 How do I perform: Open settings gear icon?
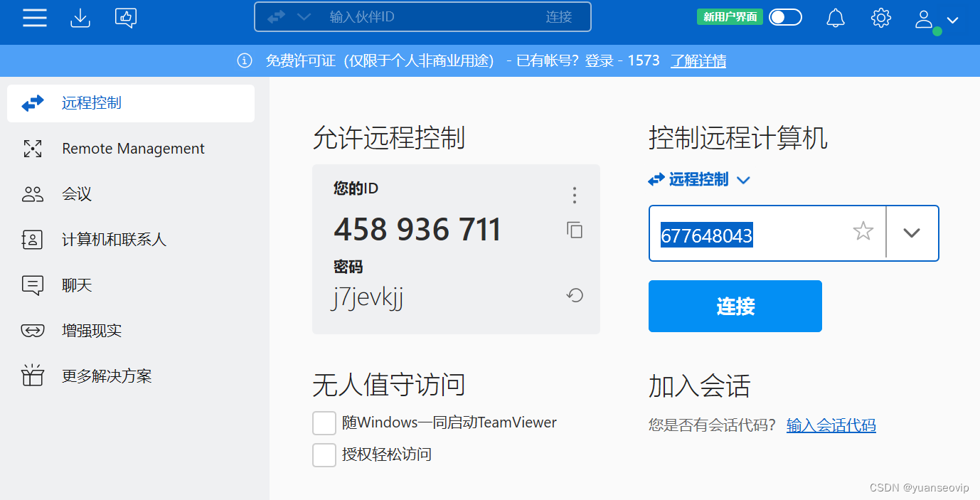pos(881,18)
